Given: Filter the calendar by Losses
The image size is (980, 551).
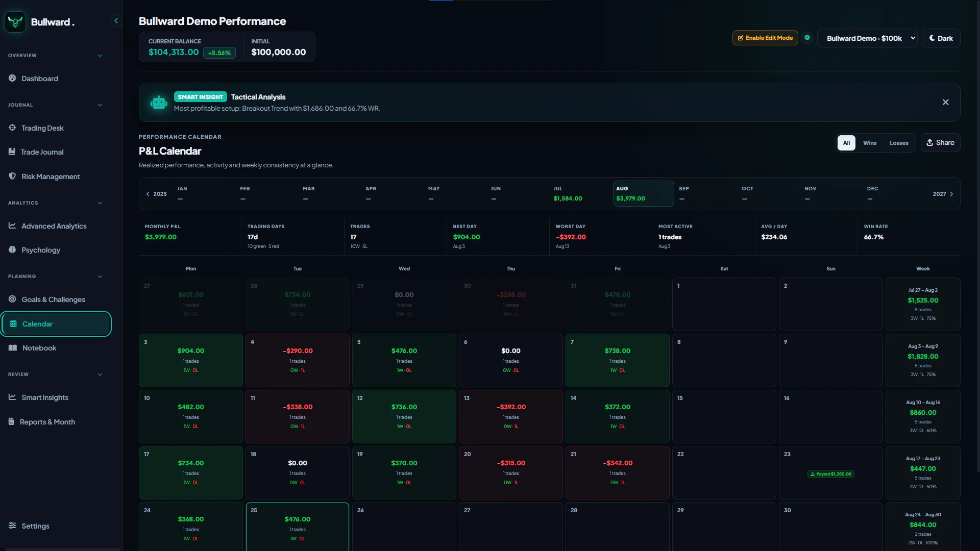Looking at the screenshot, I should pyautogui.click(x=899, y=143).
